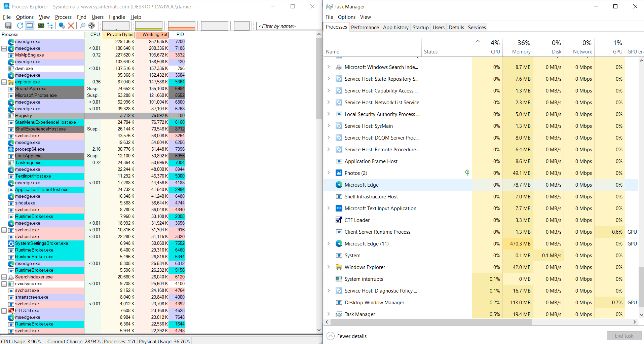Sort Process Explorer by PID column
644x344 pixels.
[177, 34]
